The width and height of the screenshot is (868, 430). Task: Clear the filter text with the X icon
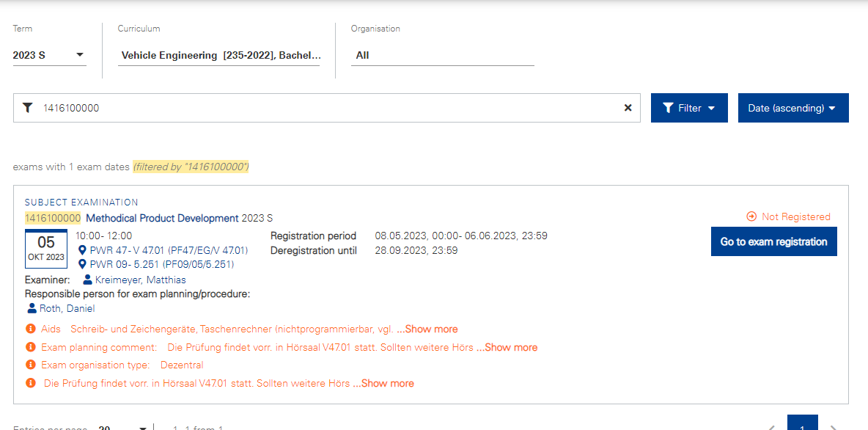(628, 108)
